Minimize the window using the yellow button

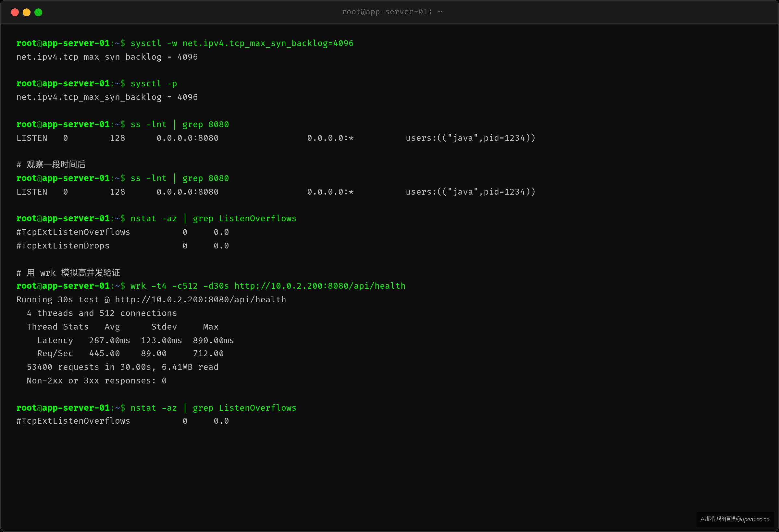(x=27, y=12)
